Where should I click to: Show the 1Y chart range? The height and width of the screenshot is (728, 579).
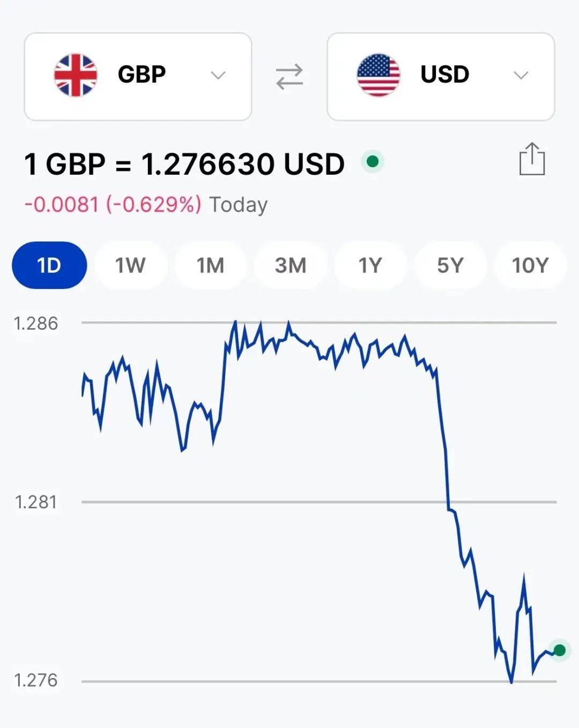click(x=370, y=265)
